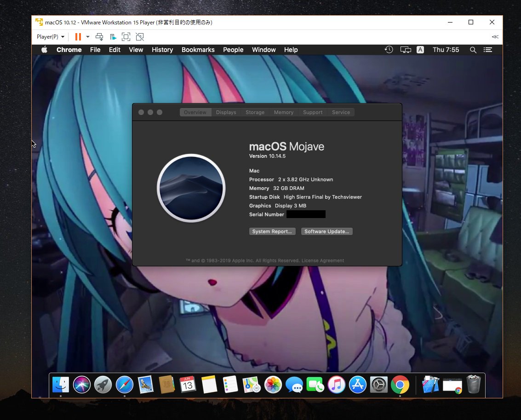This screenshot has width=521, height=420.
Task: Minimize the VMware Player window
Action: click(450, 22)
